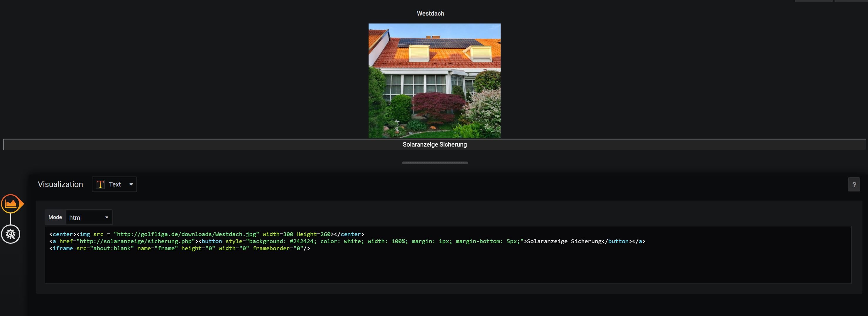Click the Mode label

(55, 218)
